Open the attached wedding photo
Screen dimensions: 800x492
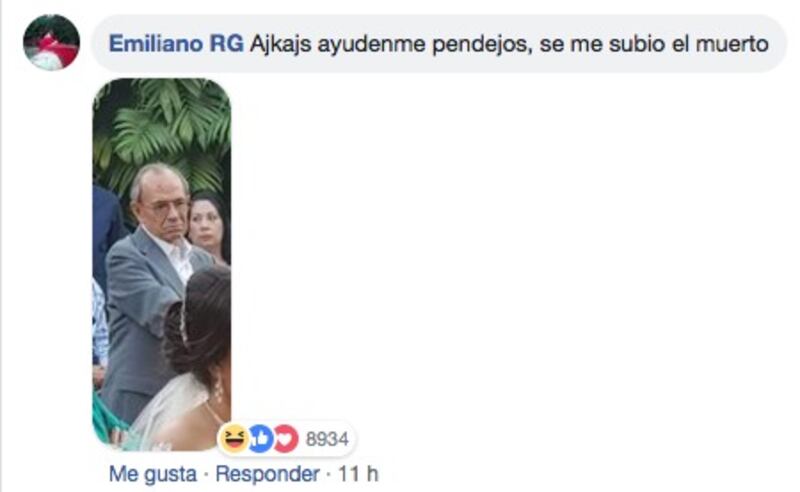pos(162,264)
